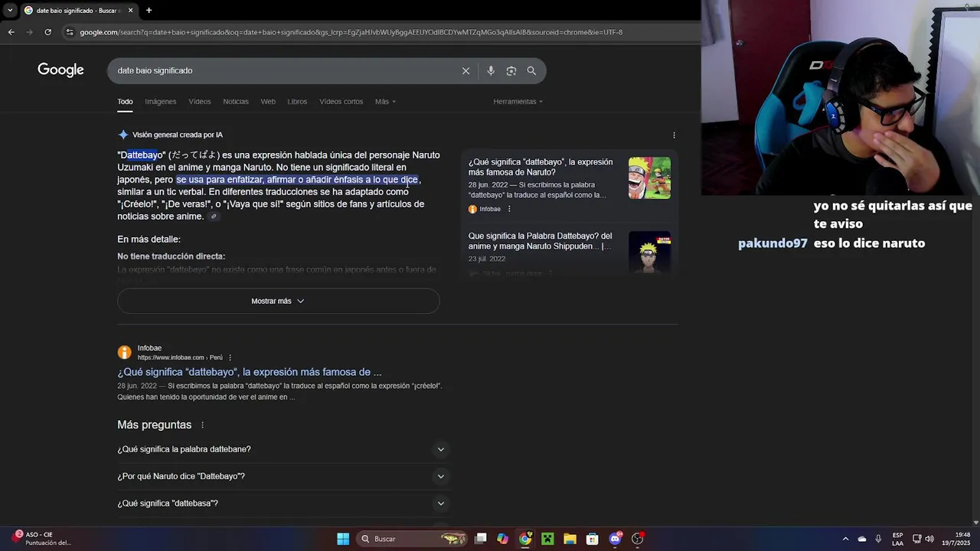The width and height of the screenshot is (980, 551).
Task: Click the Infobae site favicon in result
Action: [124, 352]
